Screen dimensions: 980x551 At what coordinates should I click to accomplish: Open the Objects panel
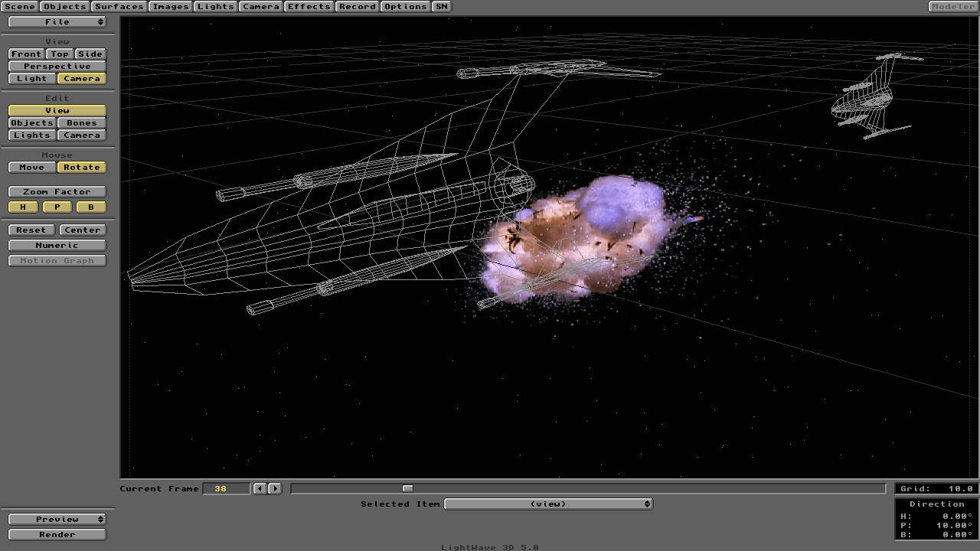pyautogui.click(x=64, y=6)
